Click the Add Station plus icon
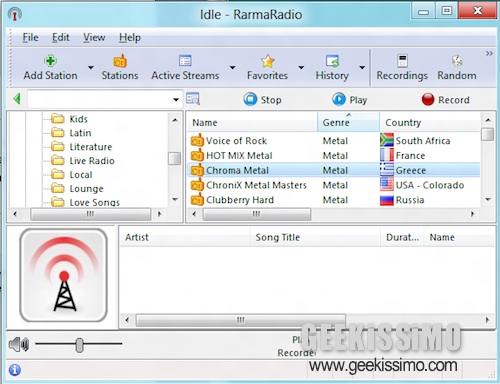Viewport: 500px width, 384px height. [x=50, y=61]
